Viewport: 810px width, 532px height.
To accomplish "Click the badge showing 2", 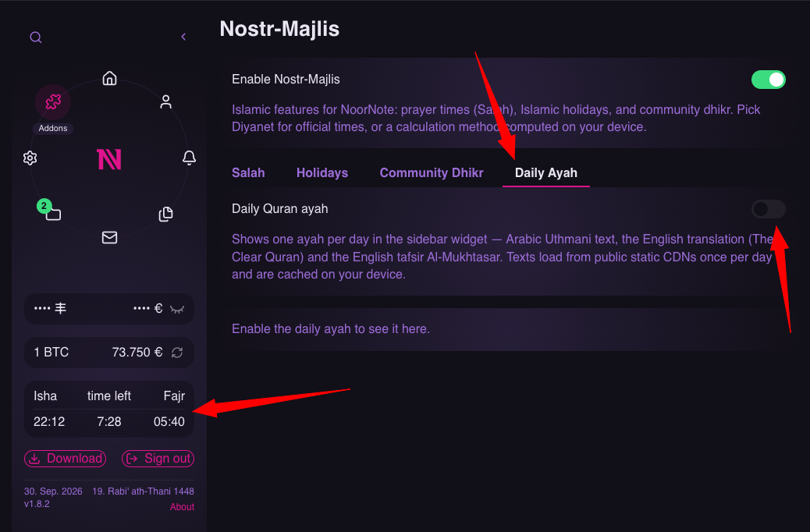I will tap(44, 206).
